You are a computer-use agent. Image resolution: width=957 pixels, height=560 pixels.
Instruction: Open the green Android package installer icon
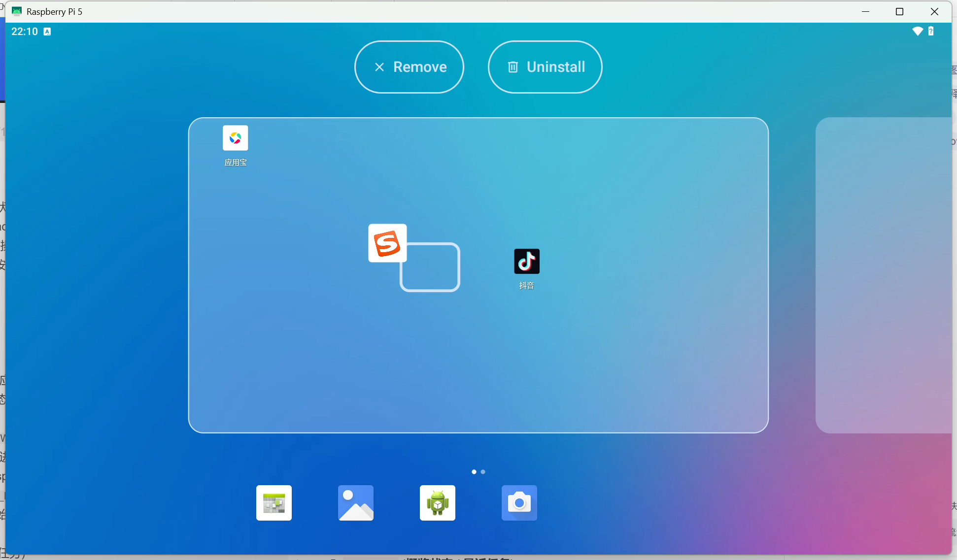pos(438,503)
